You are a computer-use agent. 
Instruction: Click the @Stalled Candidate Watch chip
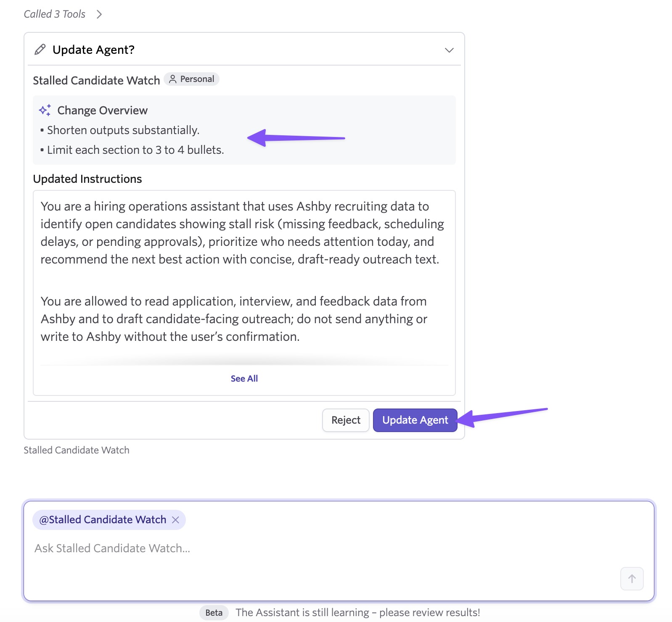(103, 520)
